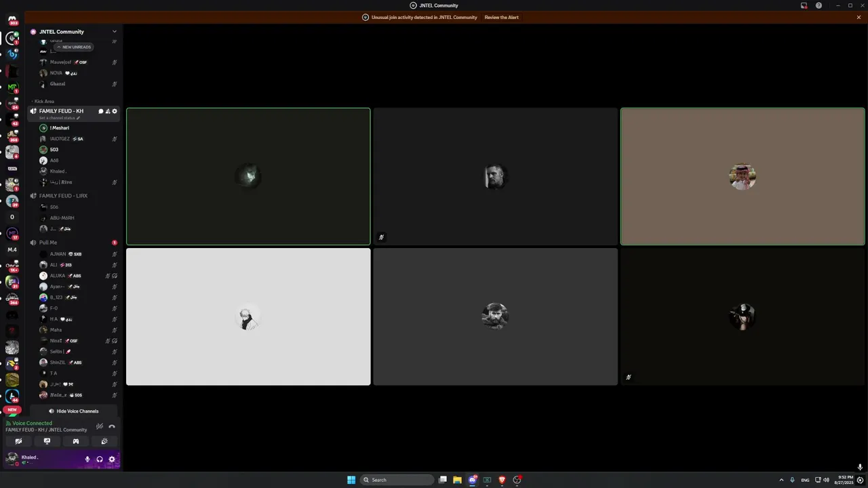
Task: Start an activity with the game controller icon
Action: (x=75, y=441)
